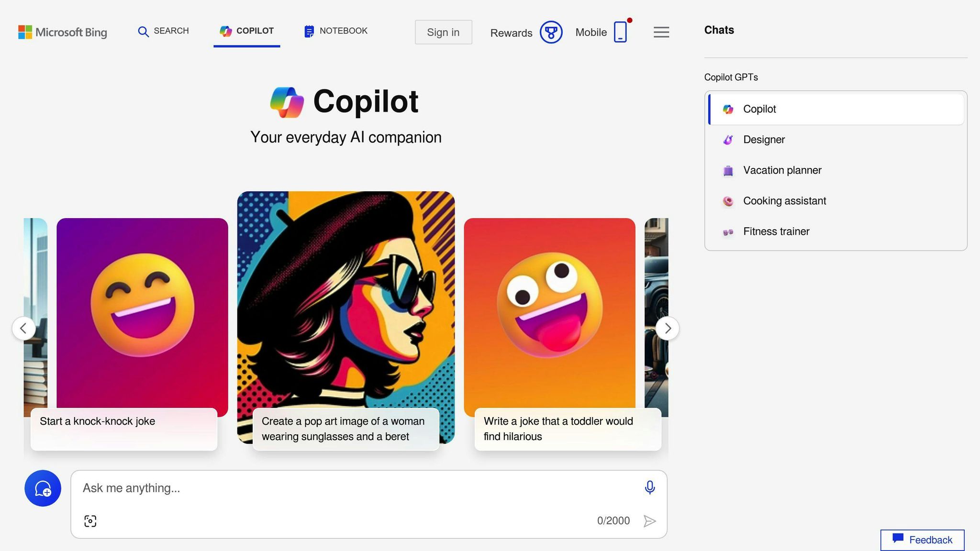This screenshot has width=980, height=551.
Task: Show next carousel suggestions
Action: pos(668,328)
